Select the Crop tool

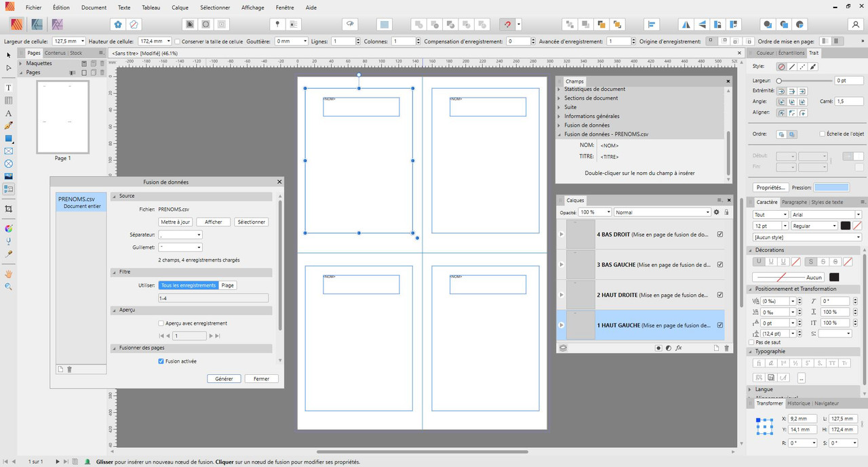click(x=9, y=209)
